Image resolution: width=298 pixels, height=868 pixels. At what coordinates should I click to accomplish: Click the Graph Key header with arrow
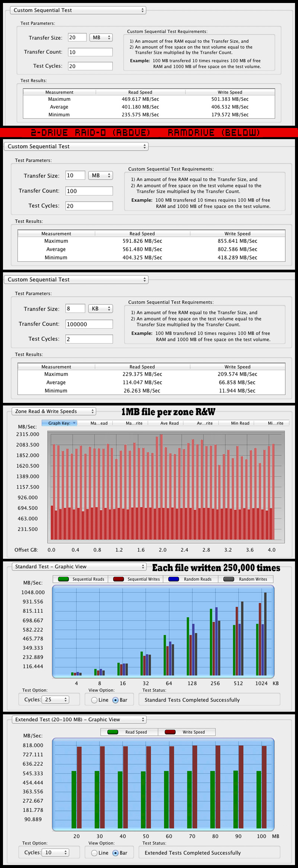tap(60, 423)
